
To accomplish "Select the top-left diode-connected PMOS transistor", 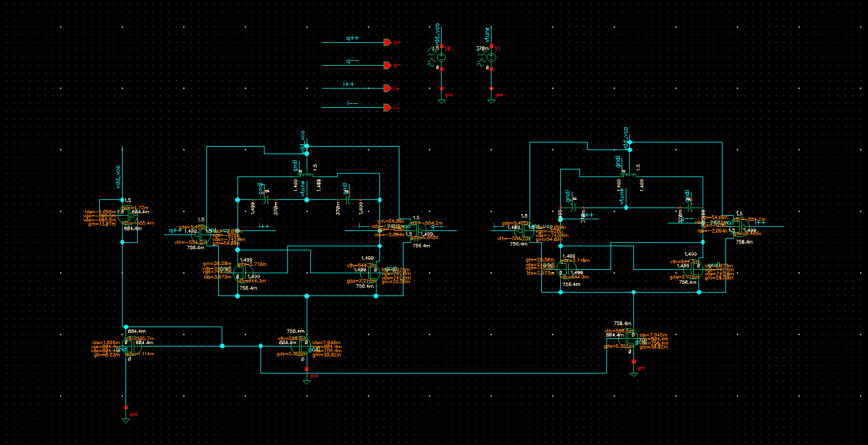I will (126, 216).
